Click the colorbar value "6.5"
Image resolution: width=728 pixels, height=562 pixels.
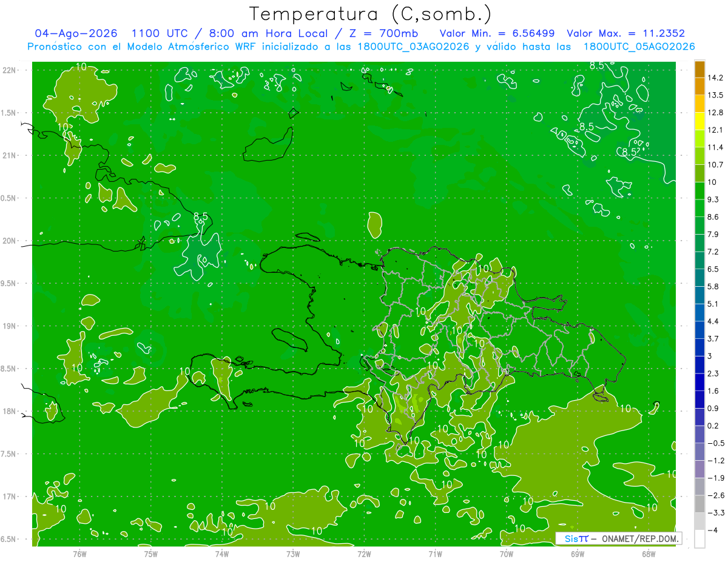(713, 269)
